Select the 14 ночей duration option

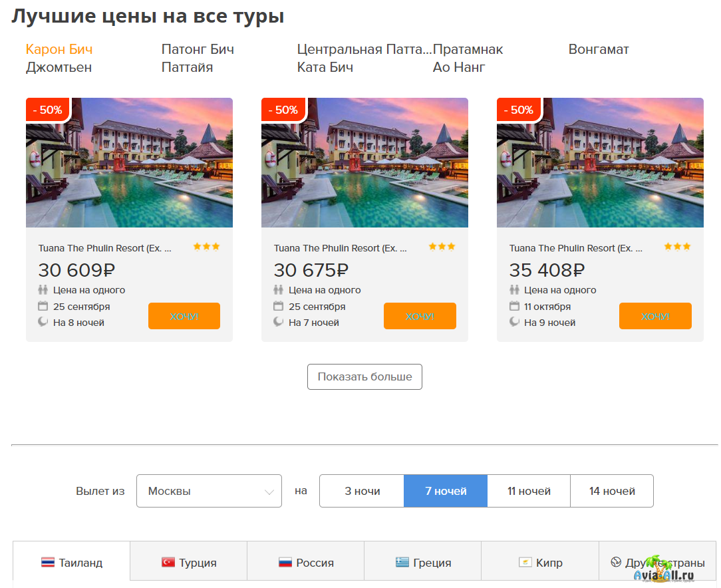click(612, 491)
